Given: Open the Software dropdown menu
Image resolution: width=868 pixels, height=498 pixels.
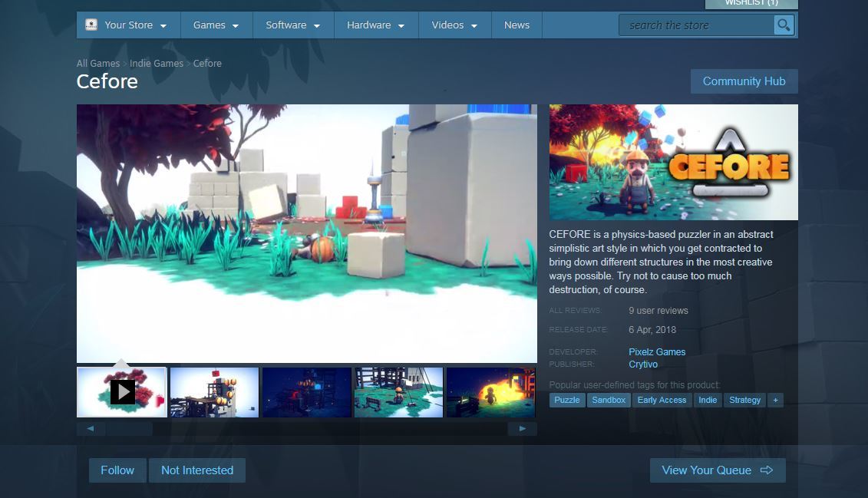Looking at the screenshot, I should point(292,25).
